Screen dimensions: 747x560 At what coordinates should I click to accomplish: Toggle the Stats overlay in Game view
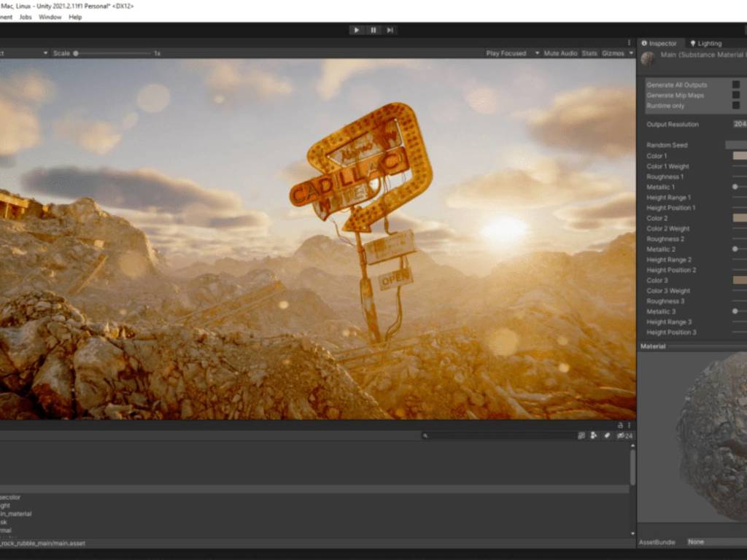[x=589, y=53]
